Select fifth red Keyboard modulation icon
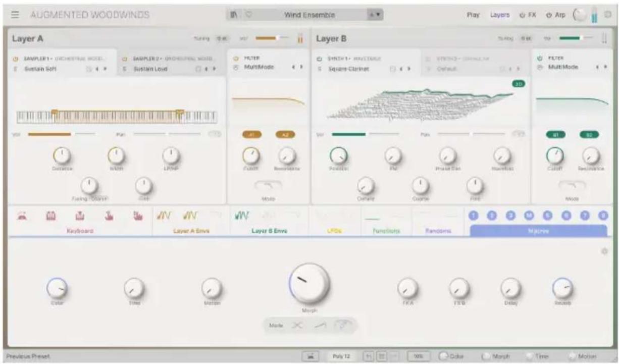 (138, 216)
